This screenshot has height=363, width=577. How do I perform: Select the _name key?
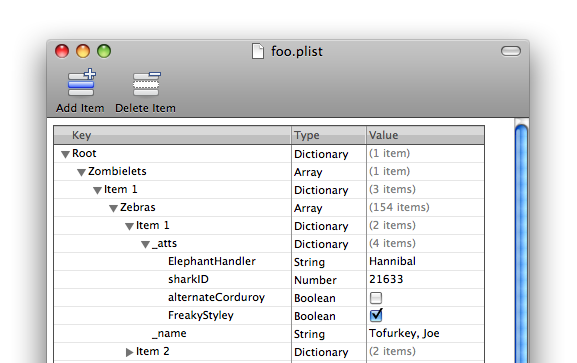click(169, 334)
